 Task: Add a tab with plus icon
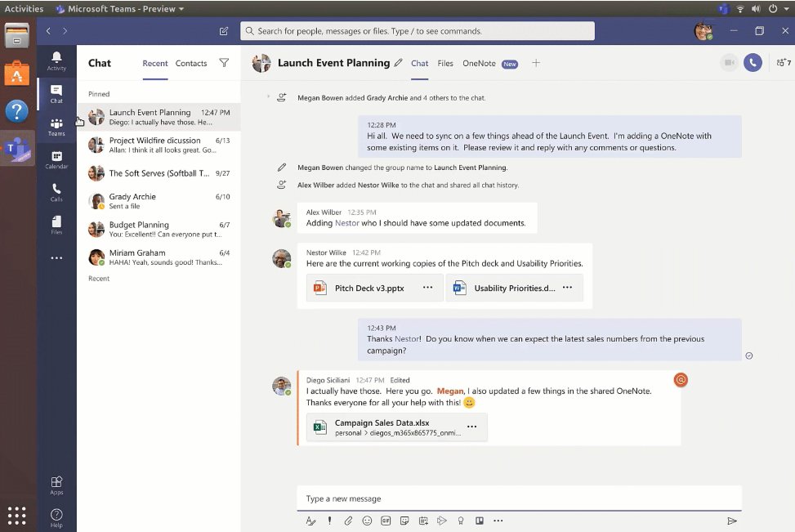536,63
